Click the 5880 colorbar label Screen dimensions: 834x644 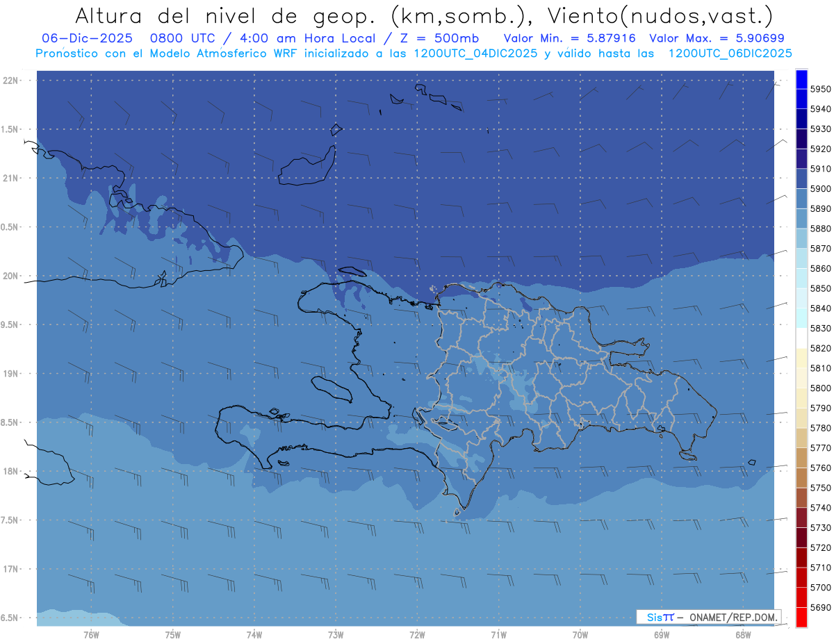pyautogui.click(x=820, y=229)
